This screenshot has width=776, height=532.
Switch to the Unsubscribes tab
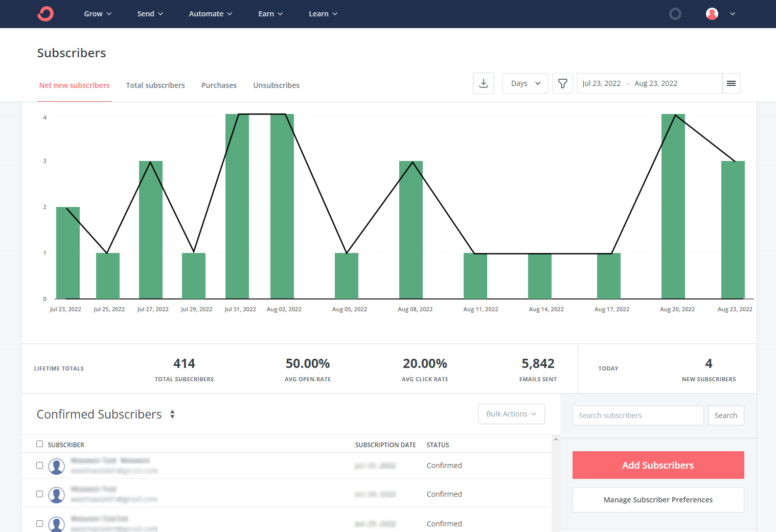(277, 85)
